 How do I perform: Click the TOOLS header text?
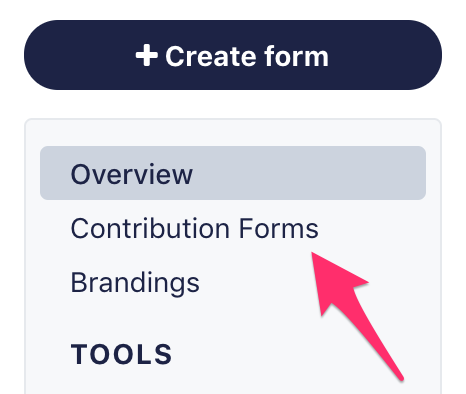pyautogui.click(x=122, y=354)
